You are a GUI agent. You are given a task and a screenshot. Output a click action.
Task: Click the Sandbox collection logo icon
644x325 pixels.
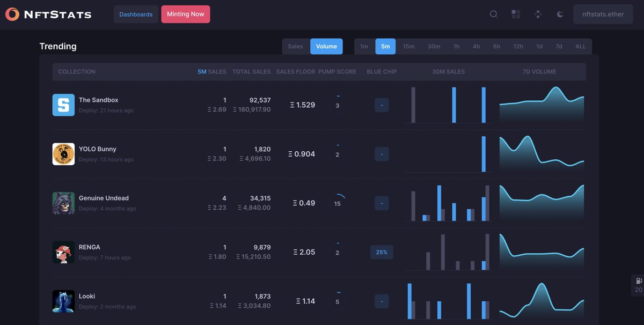[x=63, y=105]
